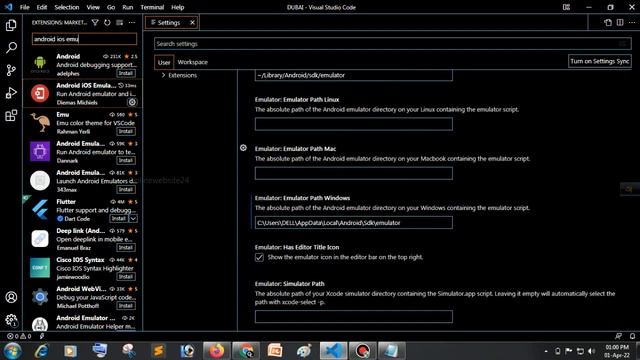Edit the Simulator Path field
The height and width of the screenshot is (360, 640).
354,317
